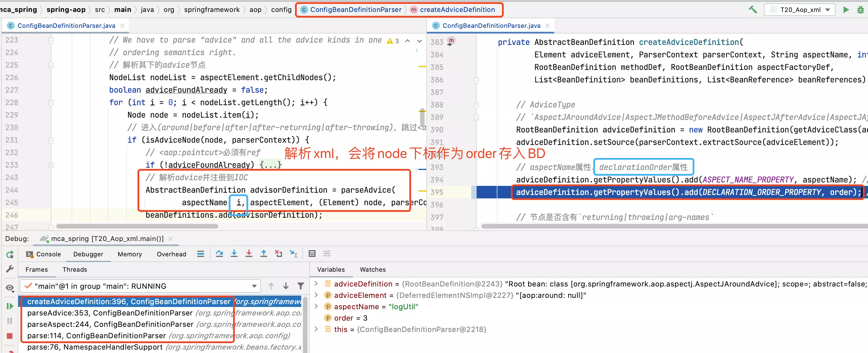The image size is (868, 353).
Task: Click the Run to Cursor icon
Action: 294,254
